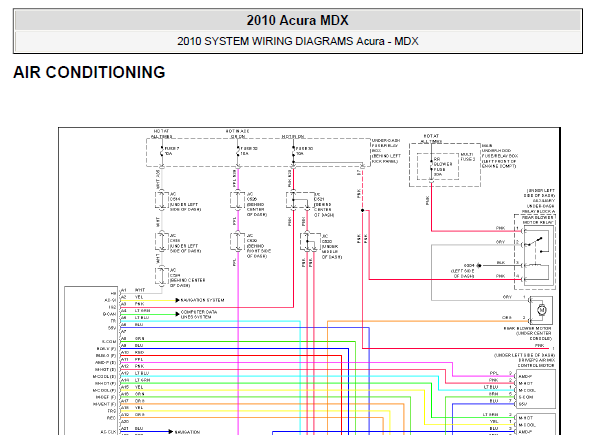
Task: Click the 'B-CAN' signal label
Action: click(x=109, y=314)
